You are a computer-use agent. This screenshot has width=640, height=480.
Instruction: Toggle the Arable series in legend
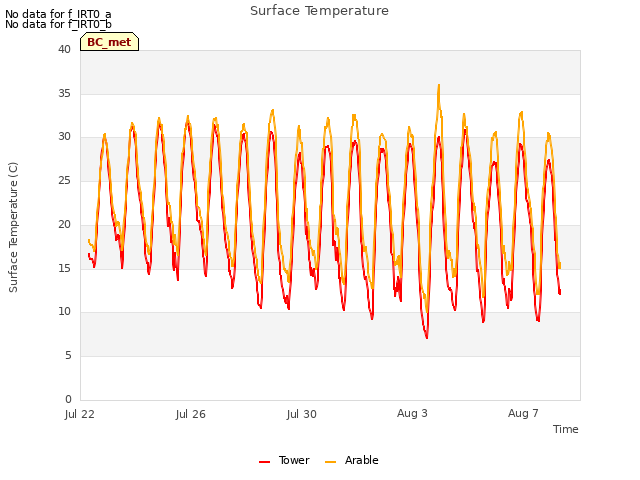(351, 460)
